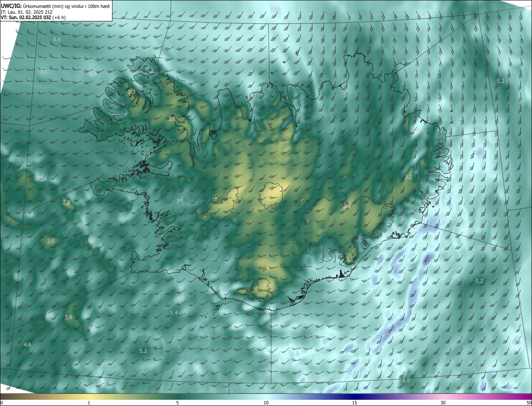
Task: Click the 15 tick on the color scale
Action: tap(355, 403)
